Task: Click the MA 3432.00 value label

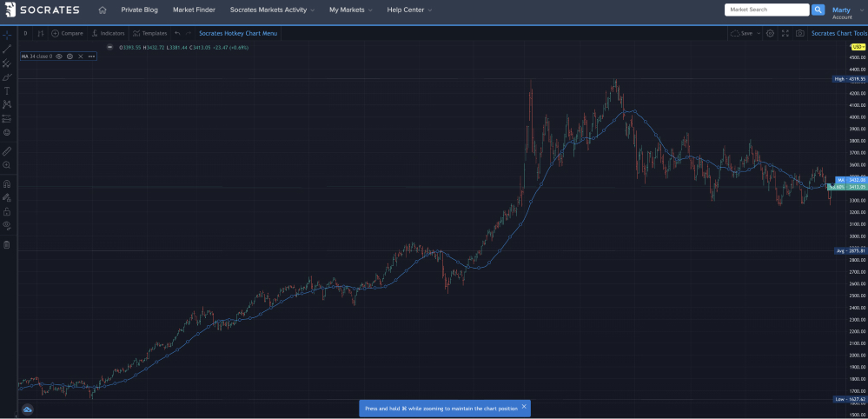Action: click(x=851, y=181)
